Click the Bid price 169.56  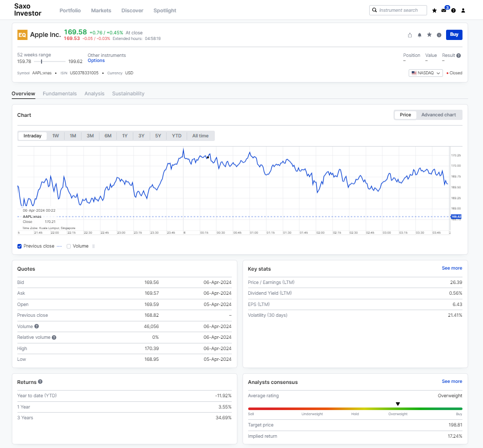152,282
